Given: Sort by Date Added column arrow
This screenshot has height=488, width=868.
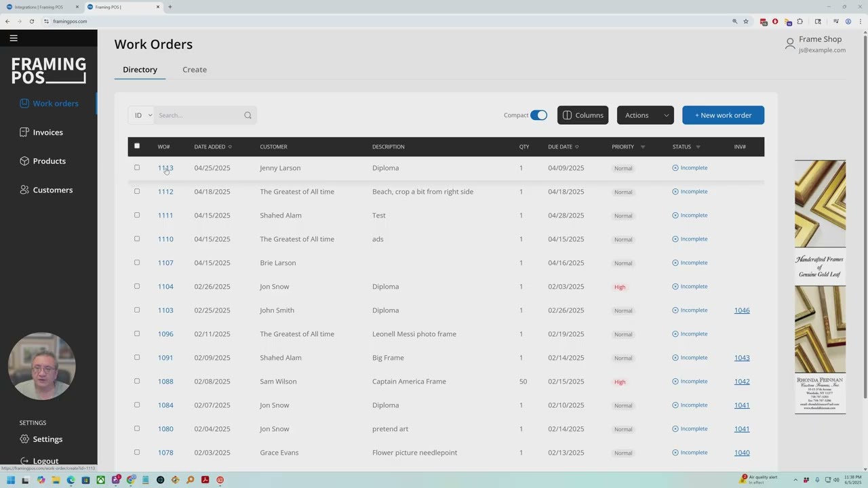Looking at the screenshot, I should click(230, 147).
